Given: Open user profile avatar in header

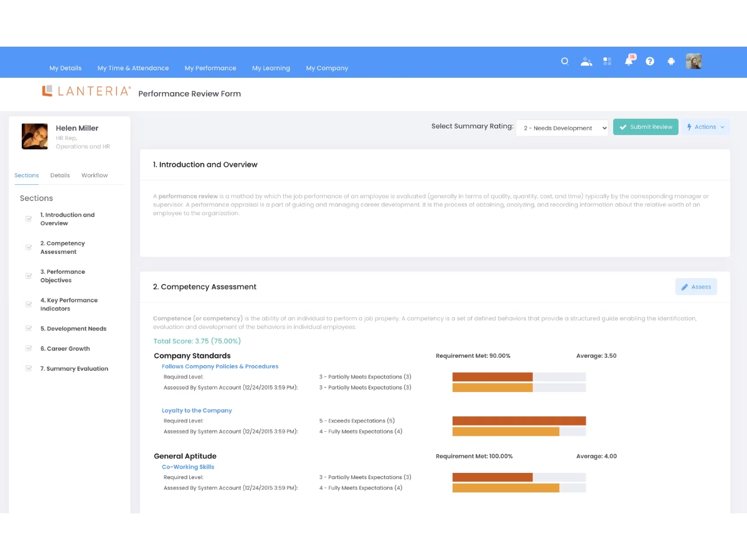Looking at the screenshot, I should (x=694, y=61).
